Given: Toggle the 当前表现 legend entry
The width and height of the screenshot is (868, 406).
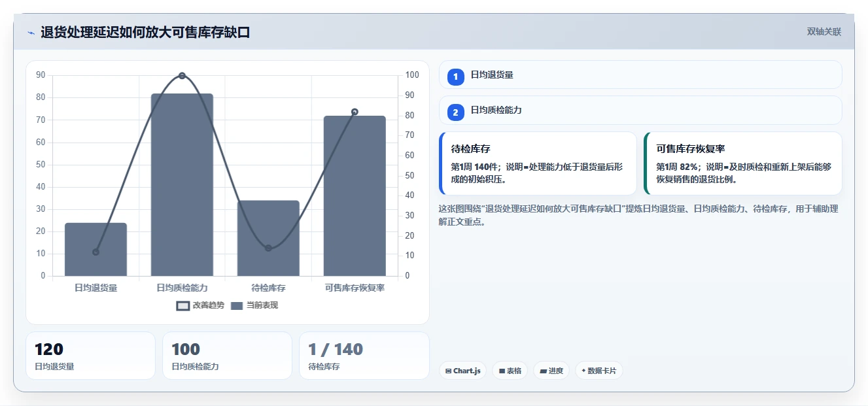Looking at the screenshot, I should 254,305.
